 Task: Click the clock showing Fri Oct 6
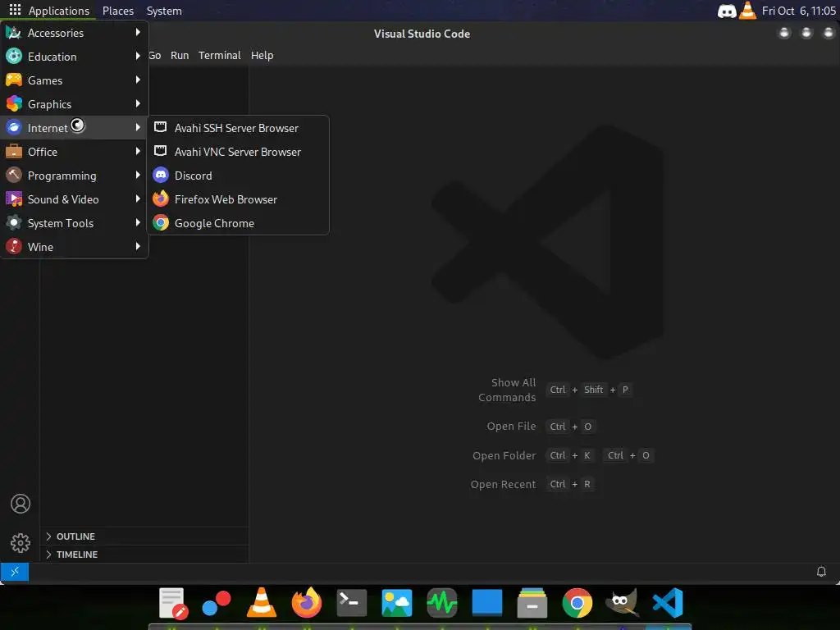(x=798, y=11)
